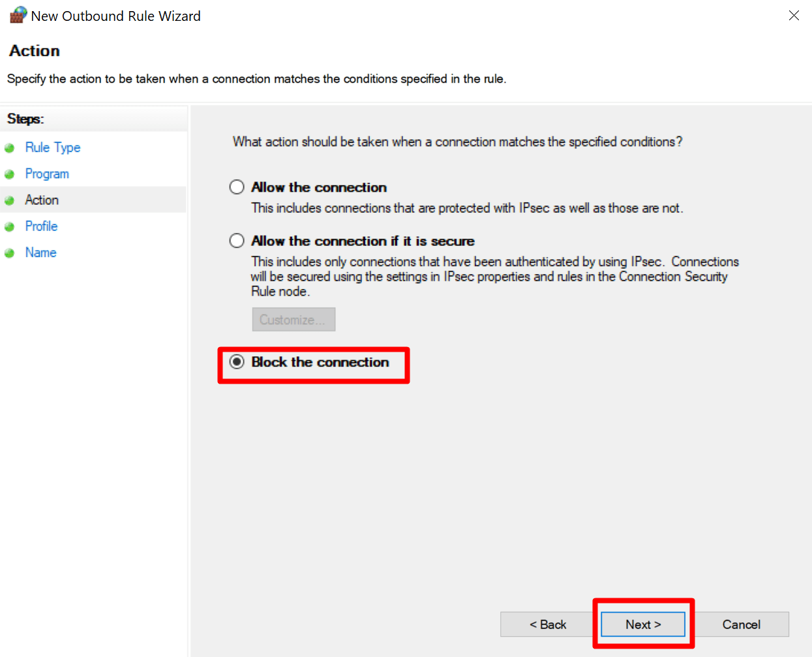Cancel the outbound rule wizard
Viewport: 812px width, 657px height.
(741, 624)
